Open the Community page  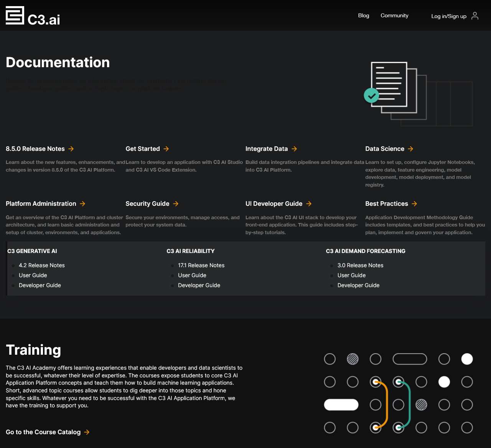pos(394,16)
